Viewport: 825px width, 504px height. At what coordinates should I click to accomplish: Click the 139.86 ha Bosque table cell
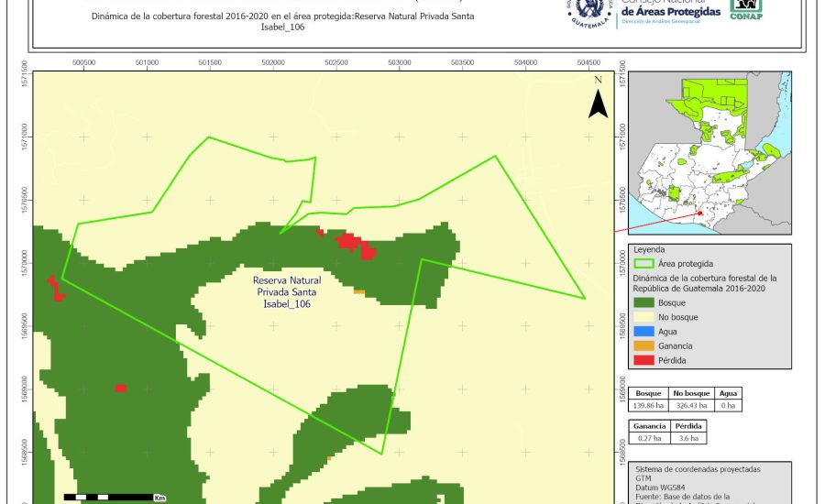[x=649, y=404]
